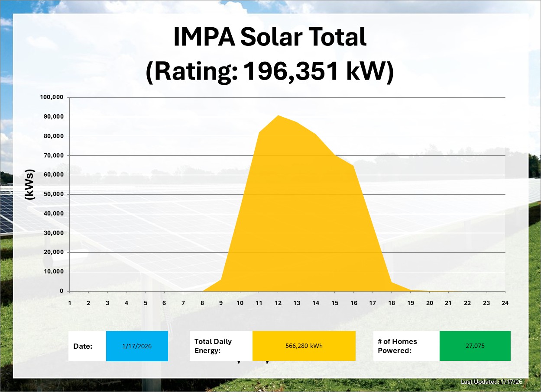Click hour 18 on the x-axis

point(391,303)
